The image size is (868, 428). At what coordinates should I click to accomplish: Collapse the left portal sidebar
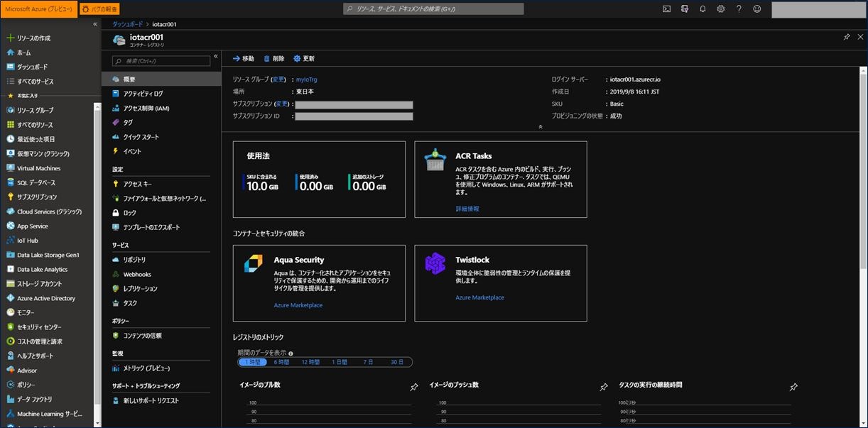(95, 24)
